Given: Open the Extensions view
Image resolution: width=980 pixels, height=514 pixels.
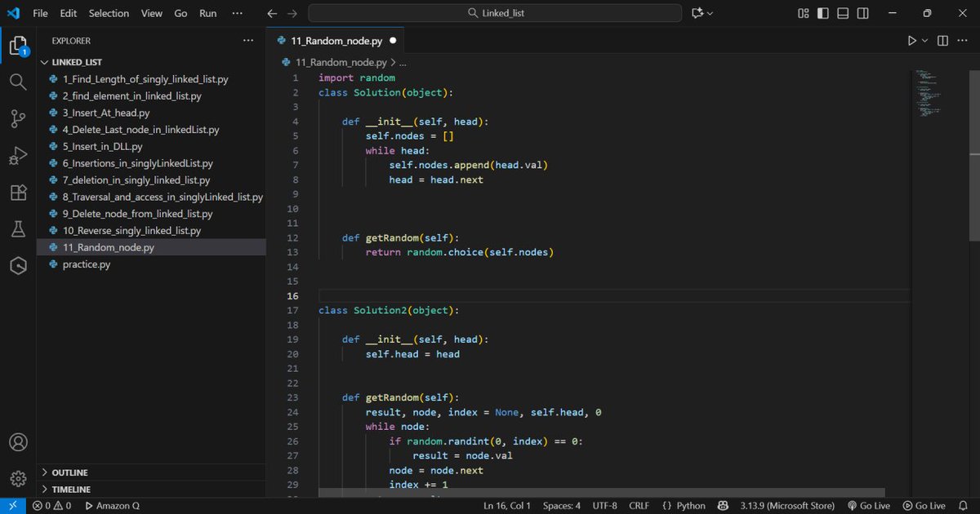Looking at the screenshot, I should 18,193.
